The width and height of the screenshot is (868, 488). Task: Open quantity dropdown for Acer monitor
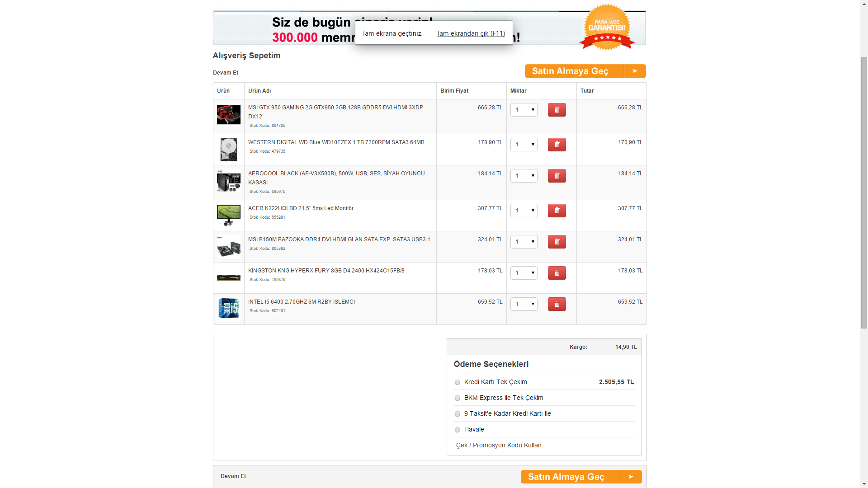pos(524,211)
